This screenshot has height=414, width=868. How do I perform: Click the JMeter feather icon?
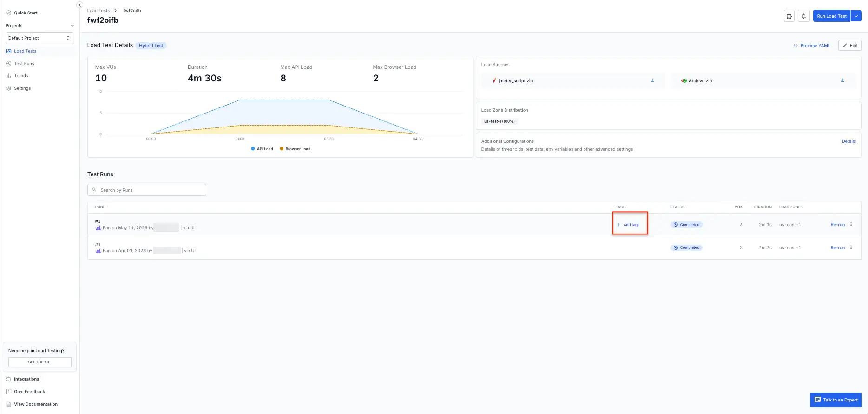pos(494,80)
